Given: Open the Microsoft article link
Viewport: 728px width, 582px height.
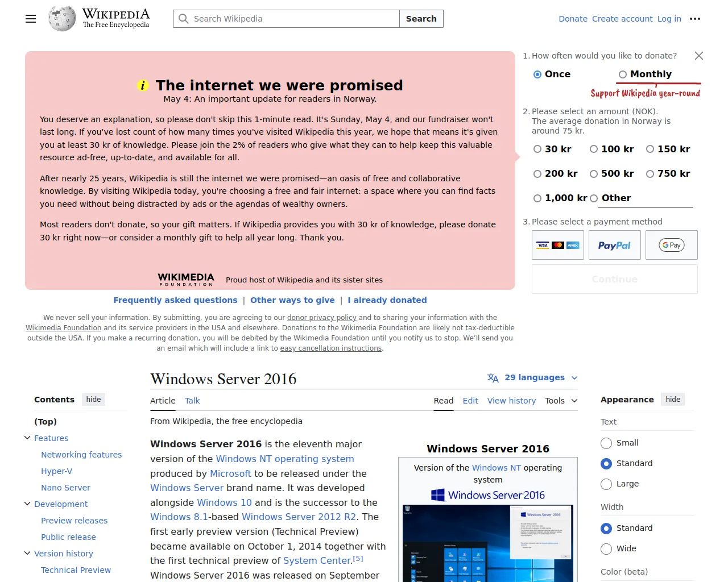Looking at the screenshot, I should point(230,473).
